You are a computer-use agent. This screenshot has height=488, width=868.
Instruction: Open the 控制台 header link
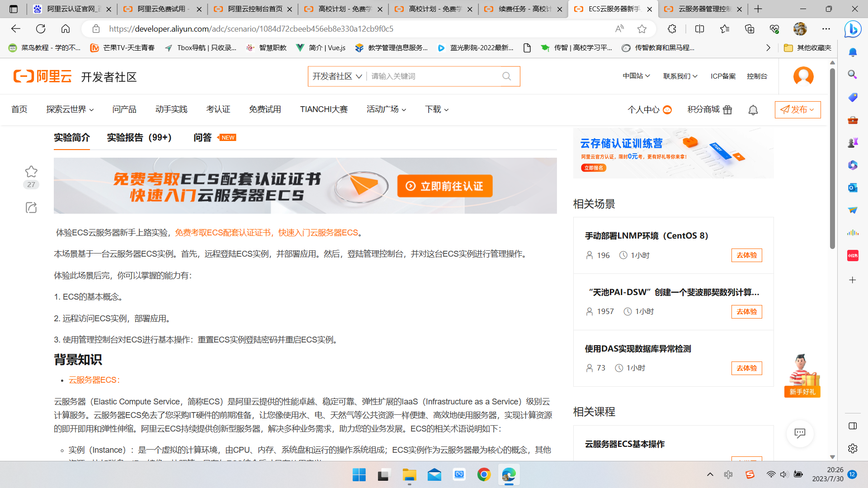757,76
